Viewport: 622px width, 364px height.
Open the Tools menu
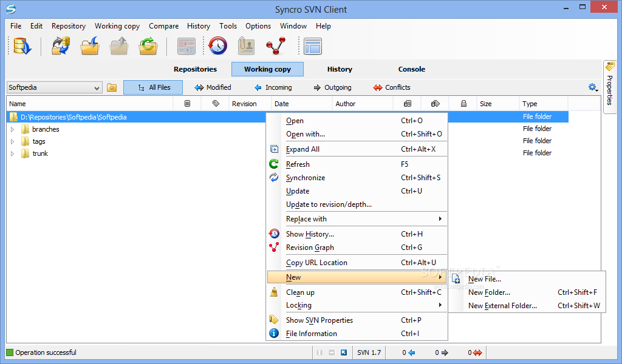click(x=228, y=26)
